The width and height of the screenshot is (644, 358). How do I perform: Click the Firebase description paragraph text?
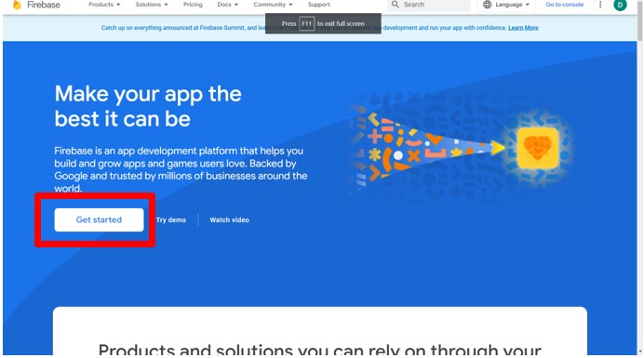pos(181,169)
